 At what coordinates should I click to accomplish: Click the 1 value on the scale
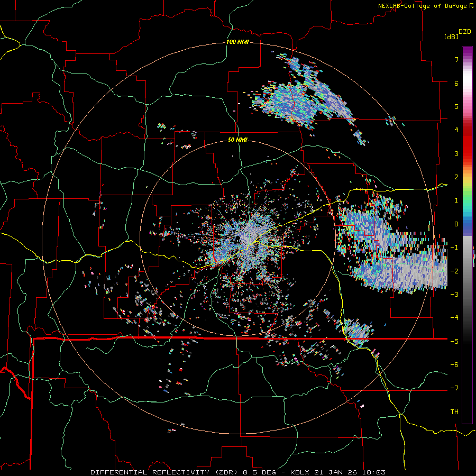tap(456, 200)
